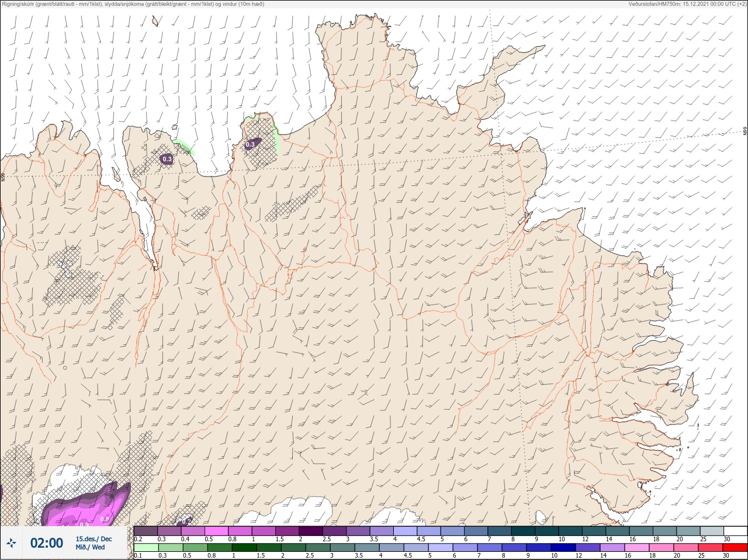Image resolution: width=748 pixels, height=560 pixels.
Task: Click the 'Mið./ Wed' weekday label
Action: pos(90,547)
